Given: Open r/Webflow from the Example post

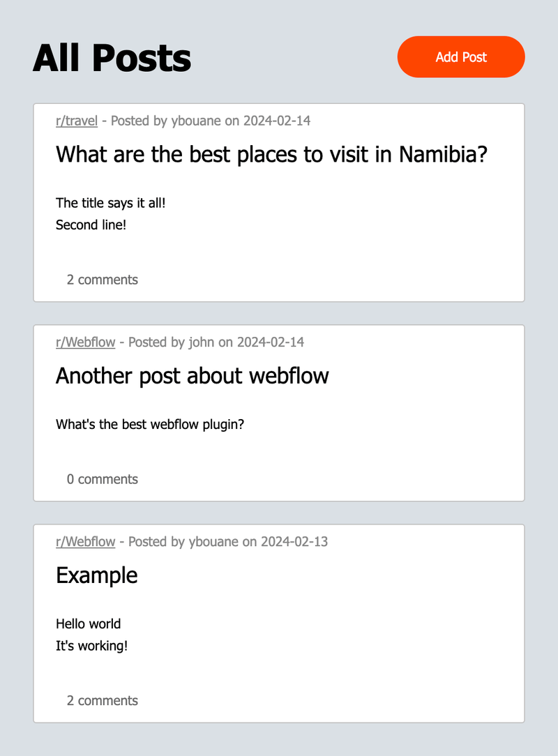Looking at the screenshot, I should (85, 542).
